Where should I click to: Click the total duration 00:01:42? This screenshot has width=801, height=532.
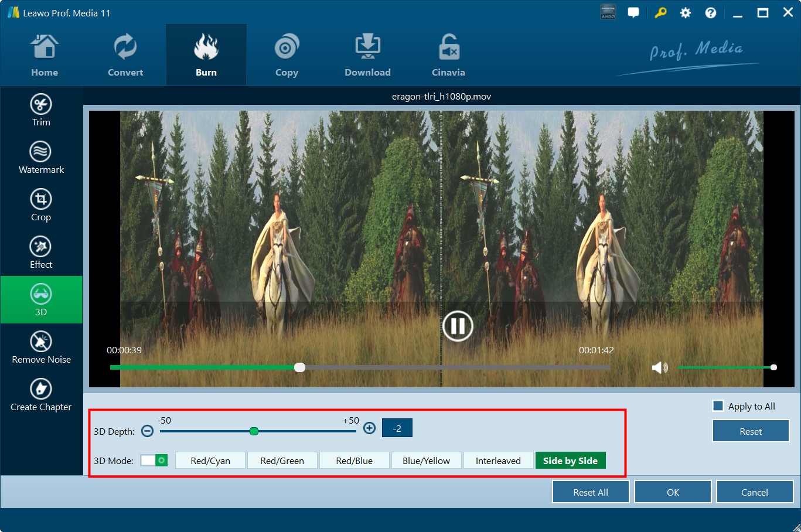point(597,350)
